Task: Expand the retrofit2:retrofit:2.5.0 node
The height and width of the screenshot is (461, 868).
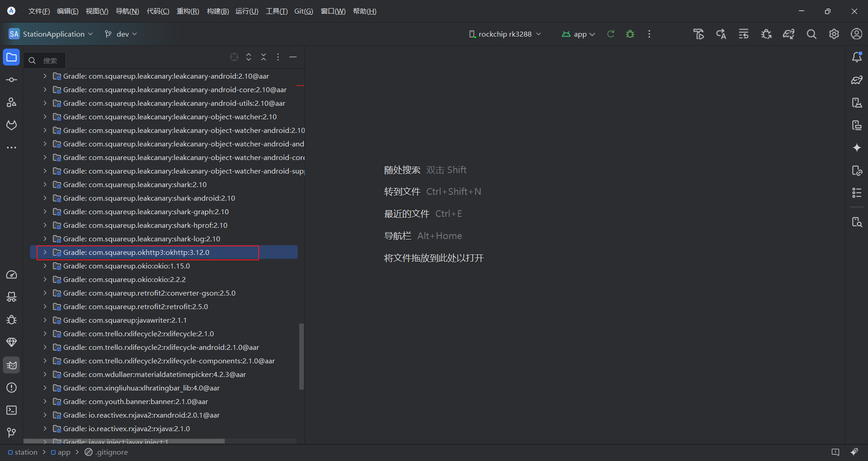Action: (x=45, y=306)
